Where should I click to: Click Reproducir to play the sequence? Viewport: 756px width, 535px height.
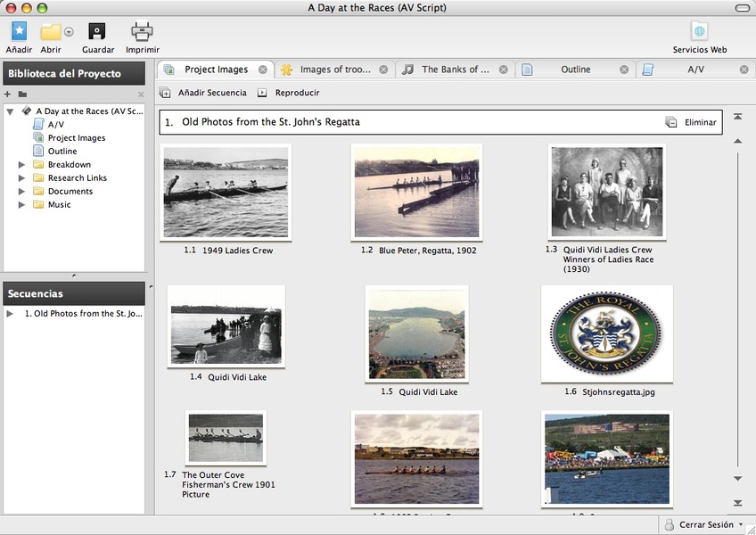tap(288, 93)
